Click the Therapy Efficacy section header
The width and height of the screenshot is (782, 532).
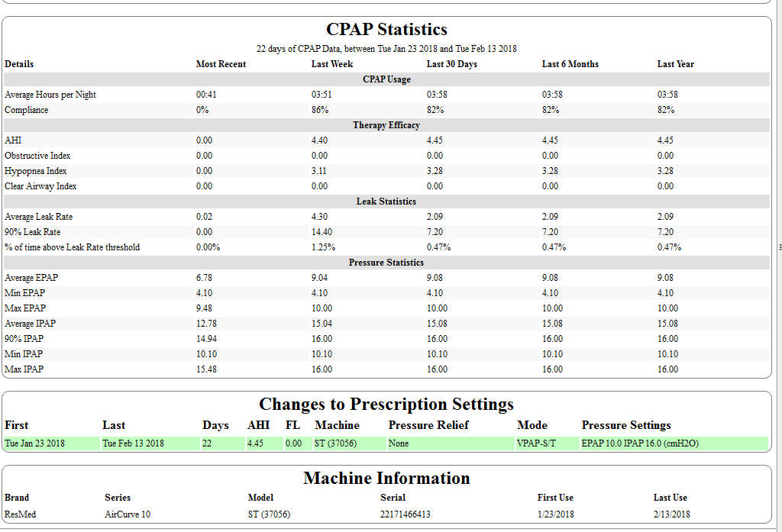tap(386, 125)
